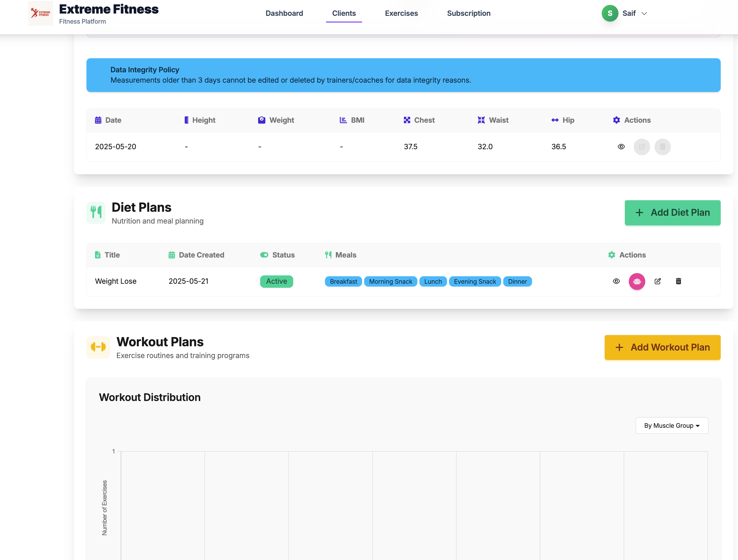Click the Active status badge

tap(276, 281)
